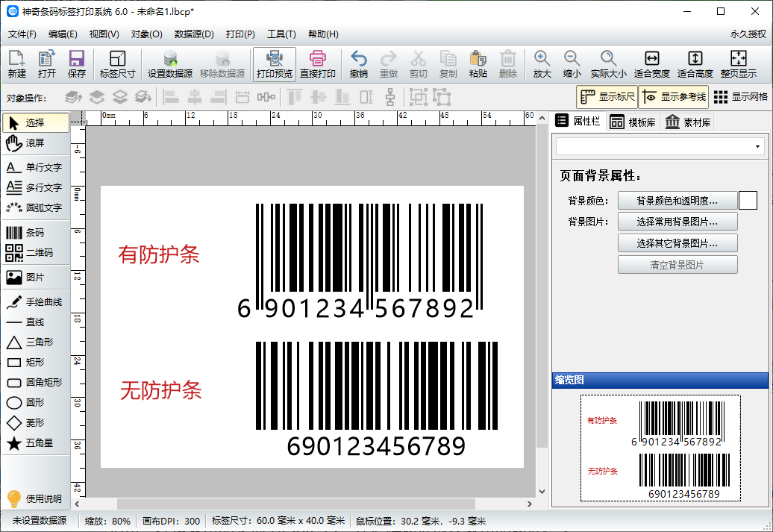
Task: Open the properties object dropdown
Action: pos(660,146)
